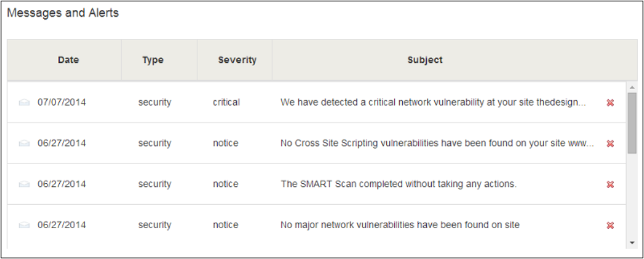Delete the critical network vulnerability message
This screenshot has width=644, height=259.
610,102
